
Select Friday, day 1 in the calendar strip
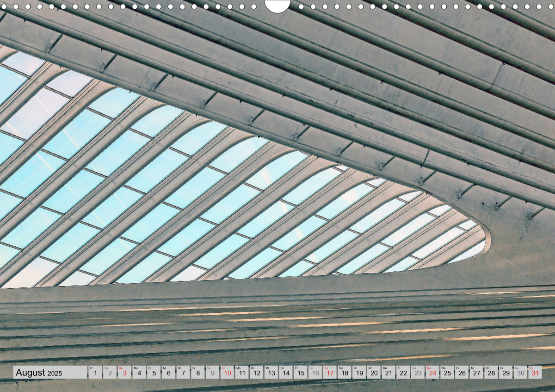95,372
